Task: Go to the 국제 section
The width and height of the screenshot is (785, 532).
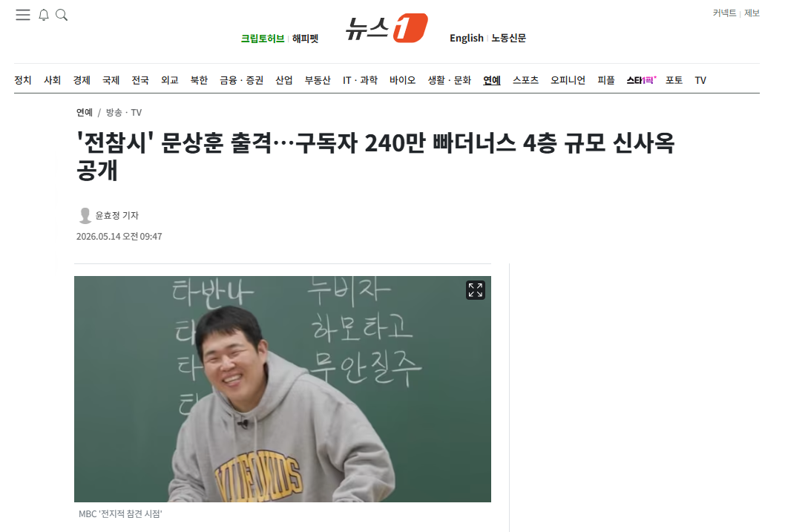Action: (x=111, y=80)
